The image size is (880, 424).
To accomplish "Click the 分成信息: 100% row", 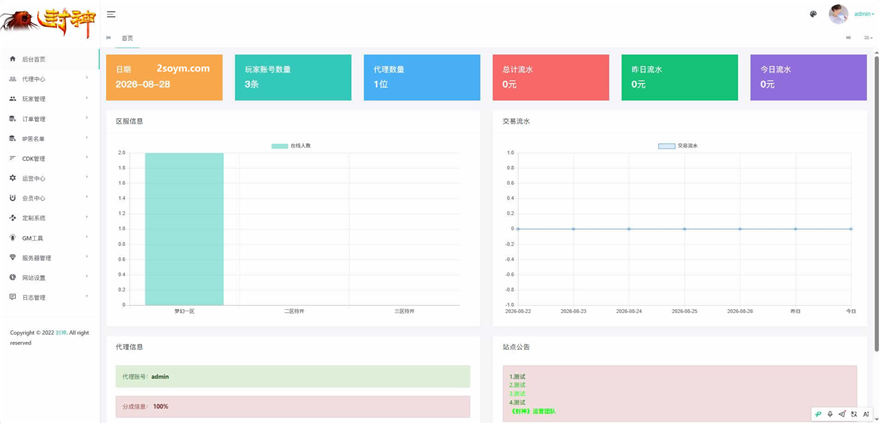I will 293,407.
